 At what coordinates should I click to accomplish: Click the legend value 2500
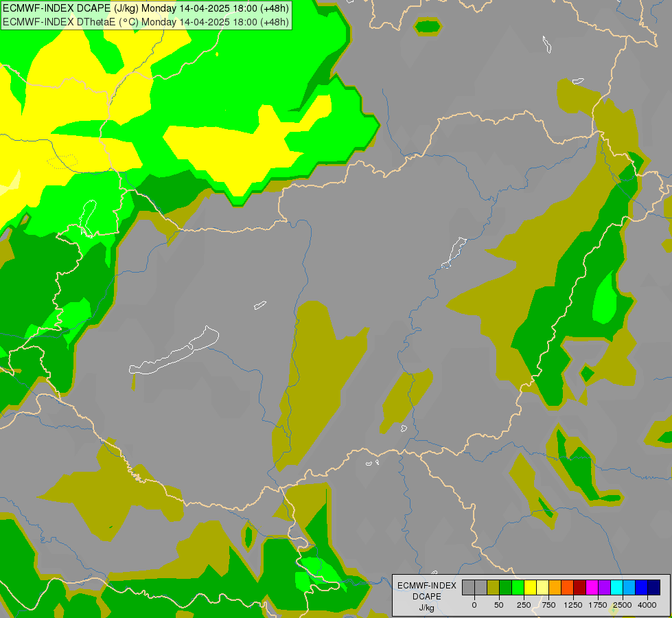pyautogui.click(x=623, y=605)
